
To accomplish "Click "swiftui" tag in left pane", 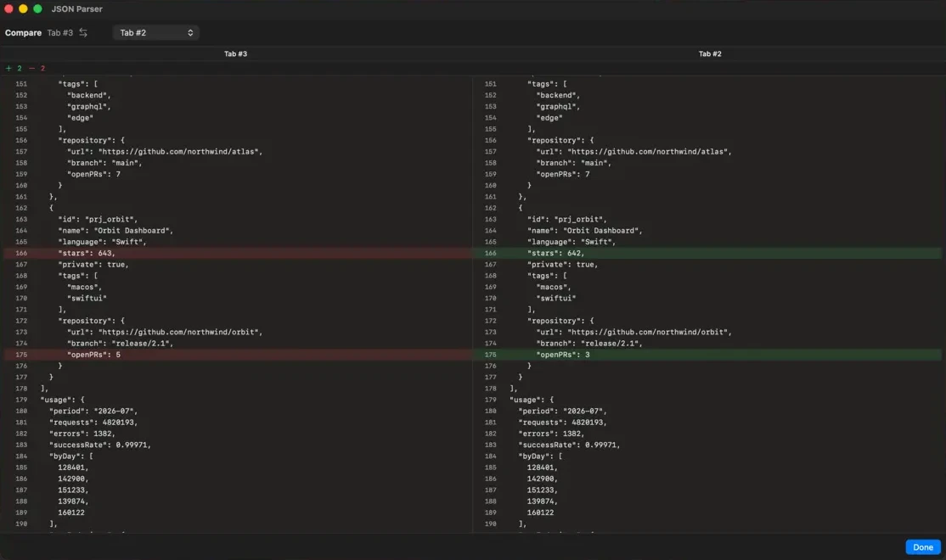I will pos(87,298).
